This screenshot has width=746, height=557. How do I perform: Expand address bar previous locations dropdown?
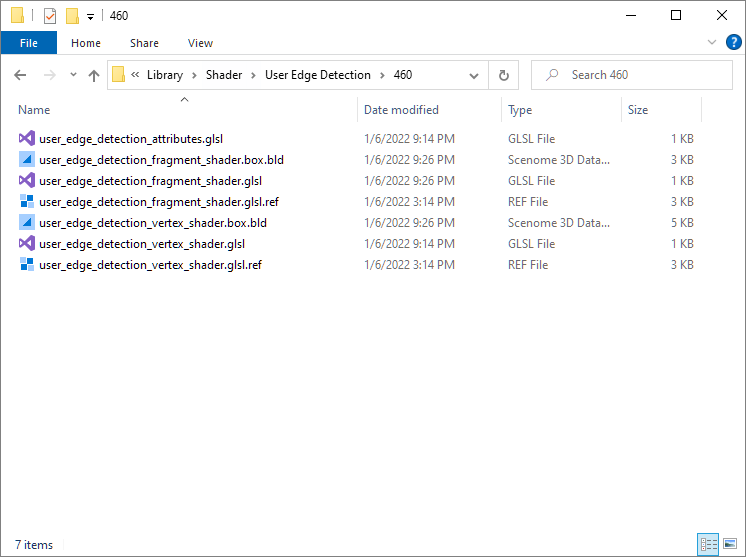tap(473, 75)
